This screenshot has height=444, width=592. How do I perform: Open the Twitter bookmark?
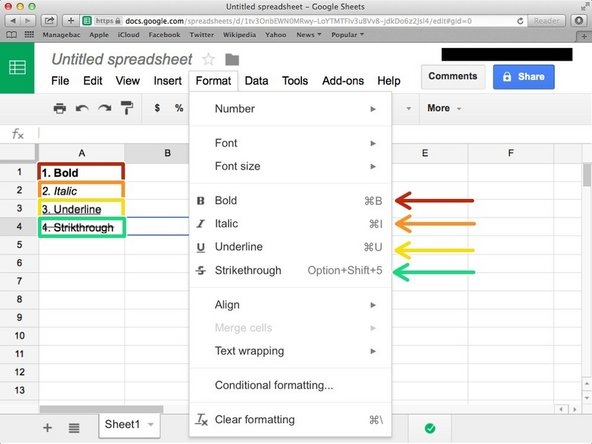point(202,35)
